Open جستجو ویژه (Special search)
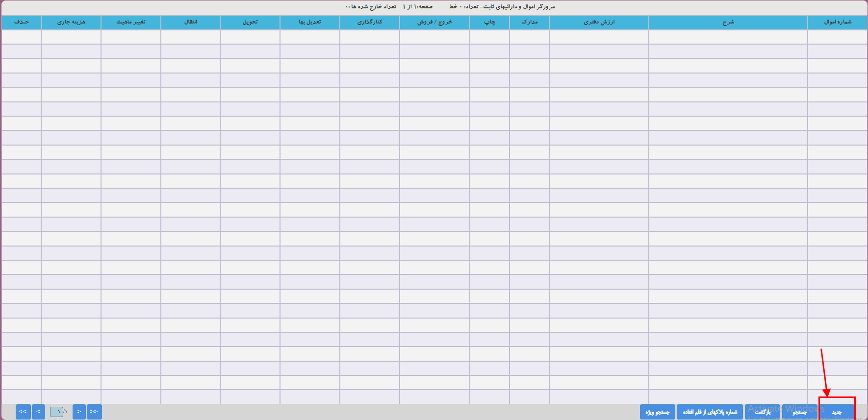The image size is (868, 420). (657, 412)
